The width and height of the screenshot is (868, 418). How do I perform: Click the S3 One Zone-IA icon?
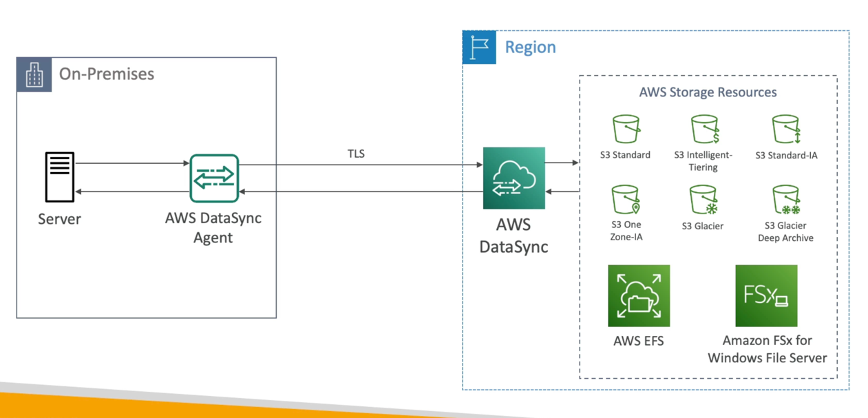pos(625,198)
